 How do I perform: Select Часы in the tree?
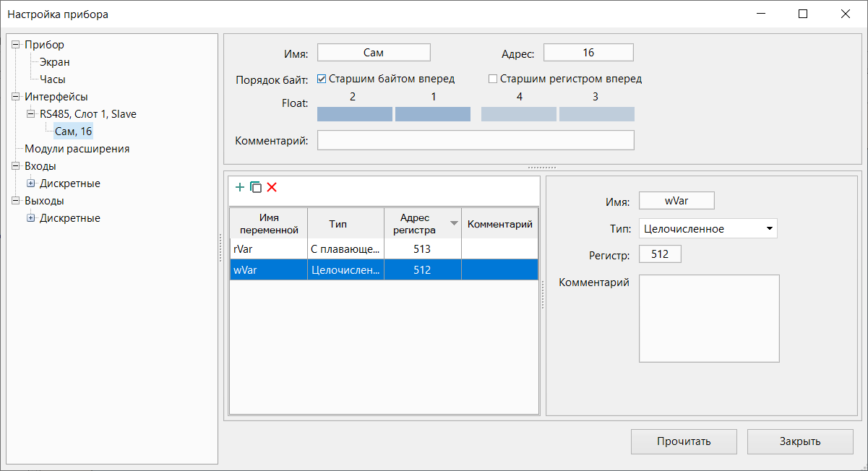[53, 79]
